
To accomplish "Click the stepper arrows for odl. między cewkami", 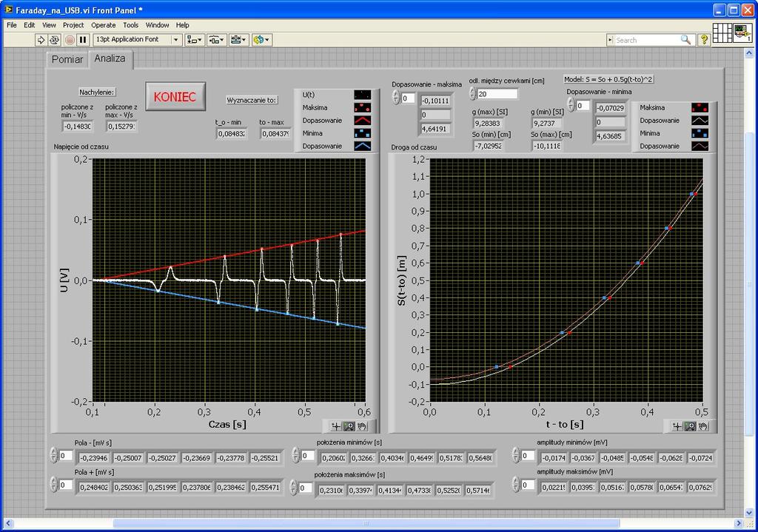I will point(472,94).
